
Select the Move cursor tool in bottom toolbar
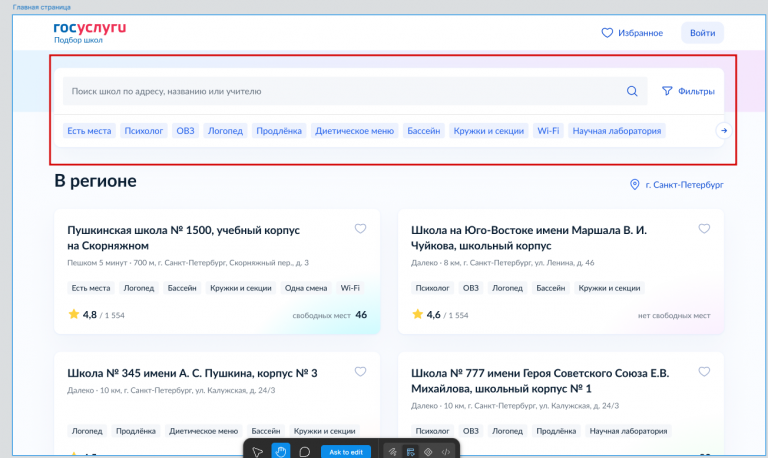(257, 452)
